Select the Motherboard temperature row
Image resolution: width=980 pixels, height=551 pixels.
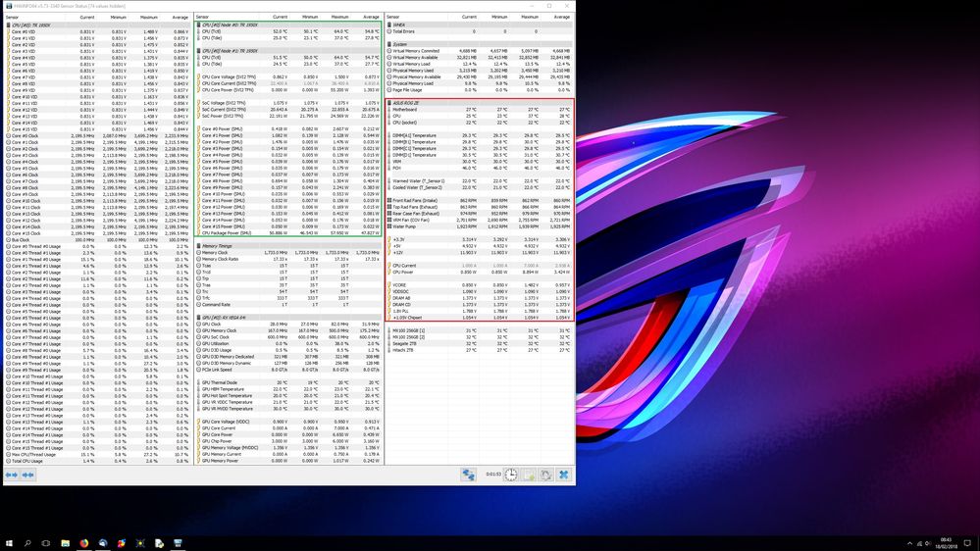tap(480, 110)
